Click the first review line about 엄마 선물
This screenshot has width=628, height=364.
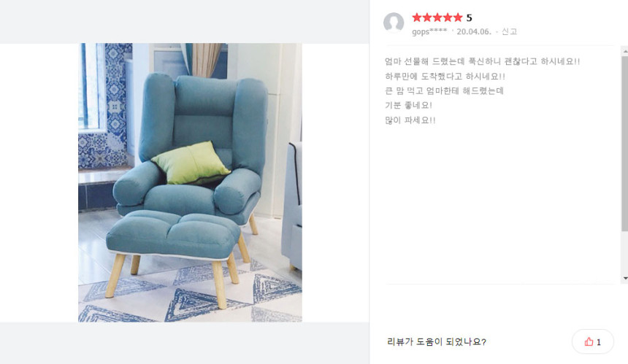coord(482,61)
